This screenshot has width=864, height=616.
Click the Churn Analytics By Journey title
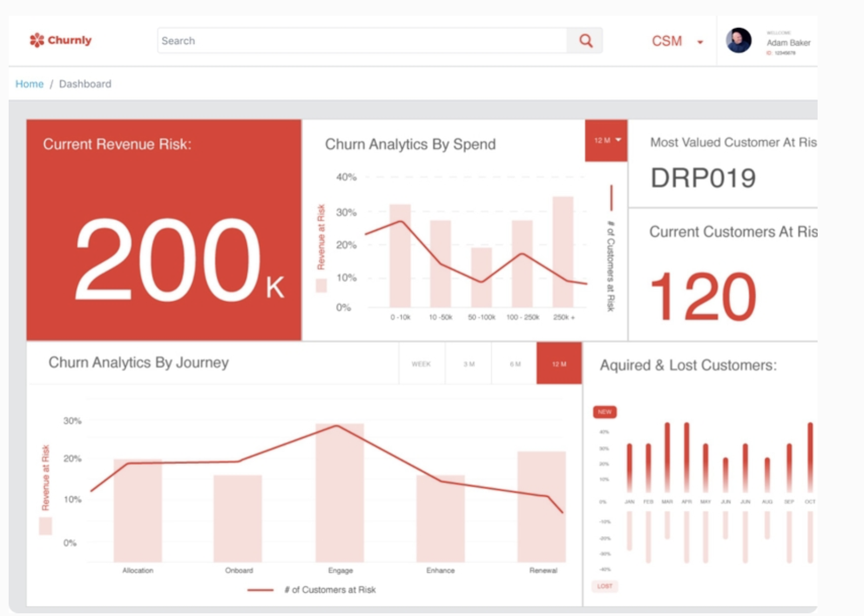click(139, 362)
